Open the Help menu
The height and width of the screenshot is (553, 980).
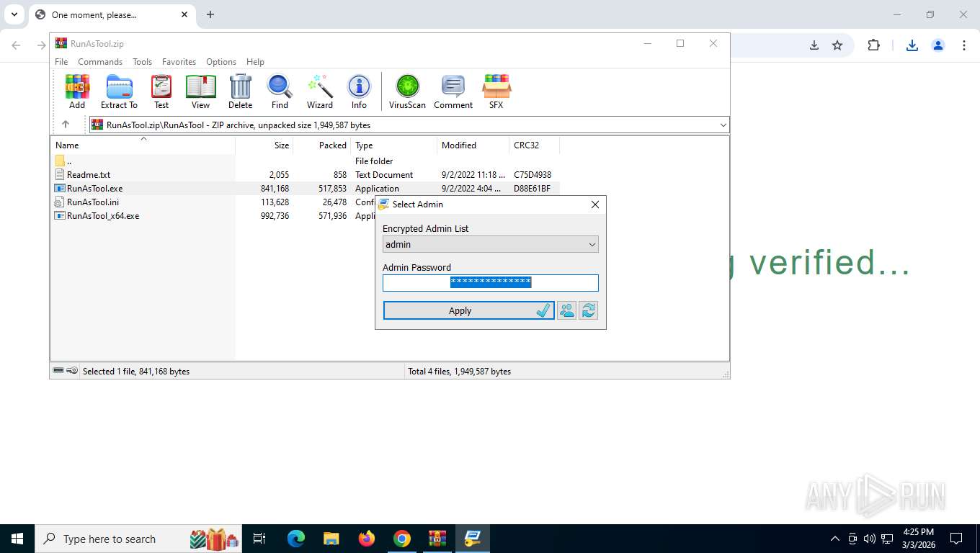[255, 62]
